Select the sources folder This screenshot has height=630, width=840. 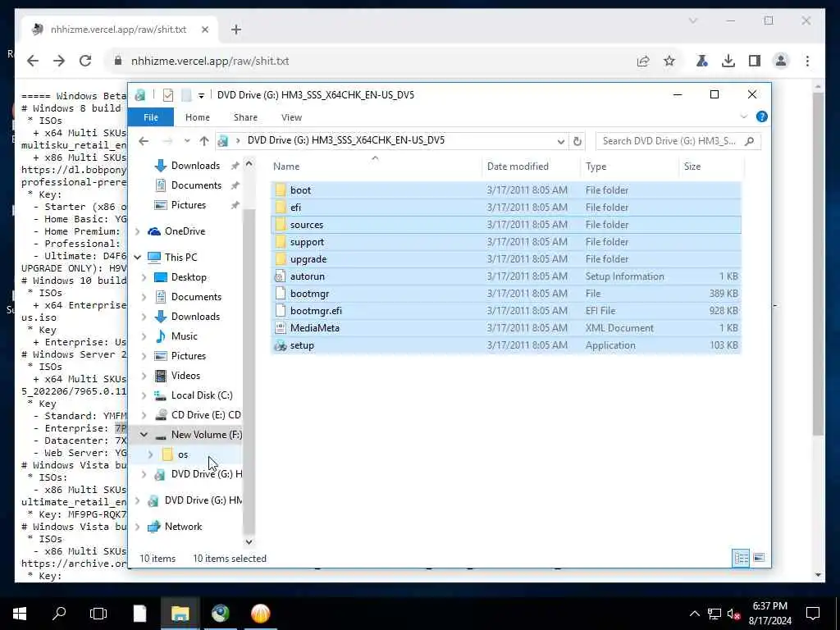pos(505,225)
